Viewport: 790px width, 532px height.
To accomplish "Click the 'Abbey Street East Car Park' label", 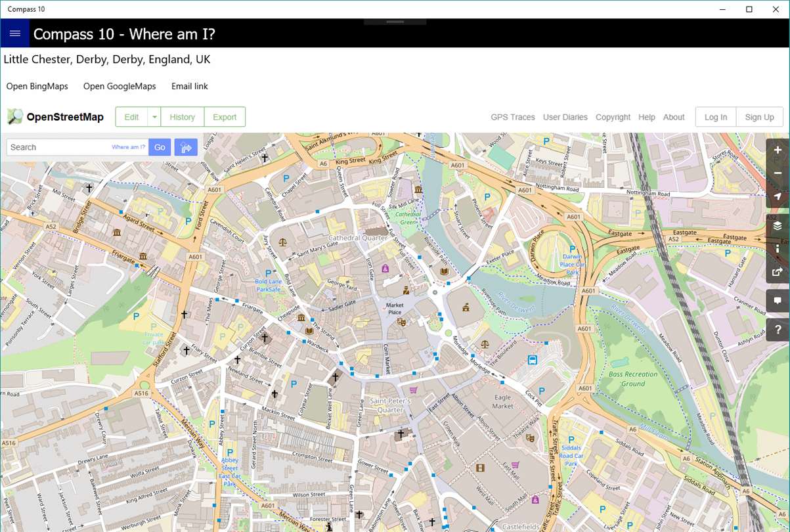I will [x=229, y=472].
